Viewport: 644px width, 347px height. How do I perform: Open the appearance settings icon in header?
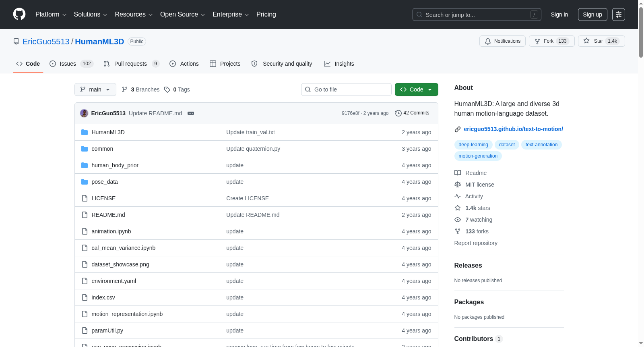click(619, 15)
